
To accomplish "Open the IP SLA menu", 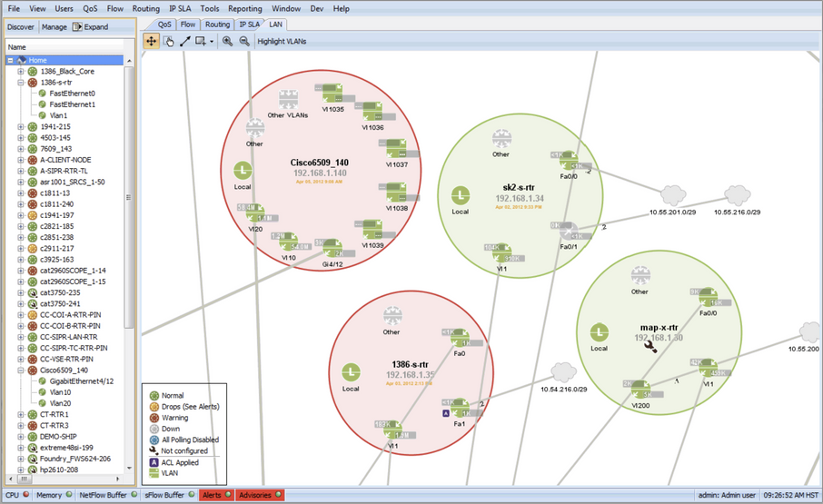I will coord(180,8).
